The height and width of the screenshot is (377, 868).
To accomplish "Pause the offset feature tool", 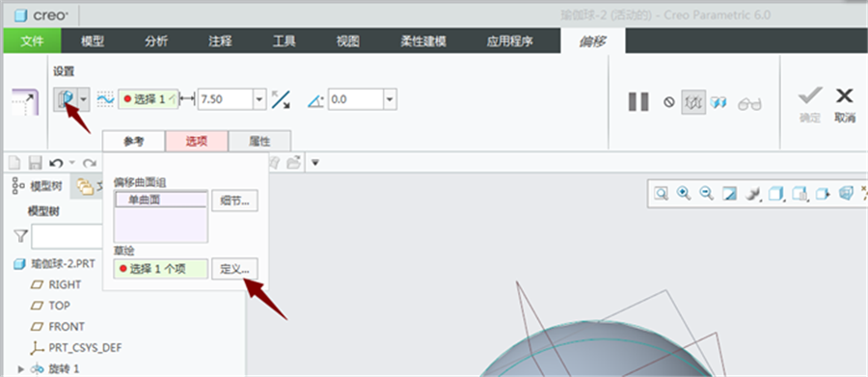I will (637, 101).
